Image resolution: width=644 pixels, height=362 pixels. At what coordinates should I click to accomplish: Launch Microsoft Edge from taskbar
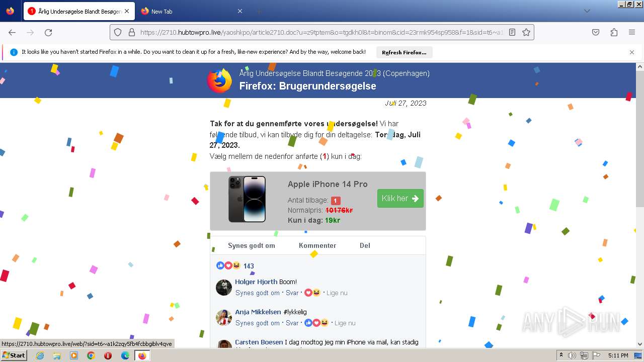coord(125,355)
